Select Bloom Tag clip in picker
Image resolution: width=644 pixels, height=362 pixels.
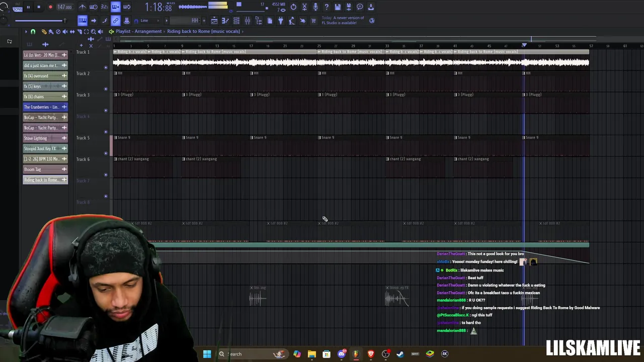(x=45, y=169)
